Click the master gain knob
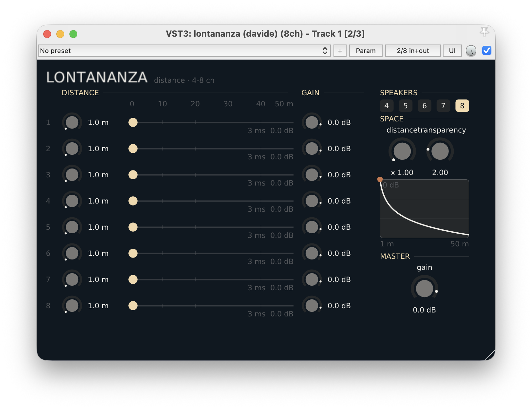The image size is (532, 409). click(x=425, y=288)
